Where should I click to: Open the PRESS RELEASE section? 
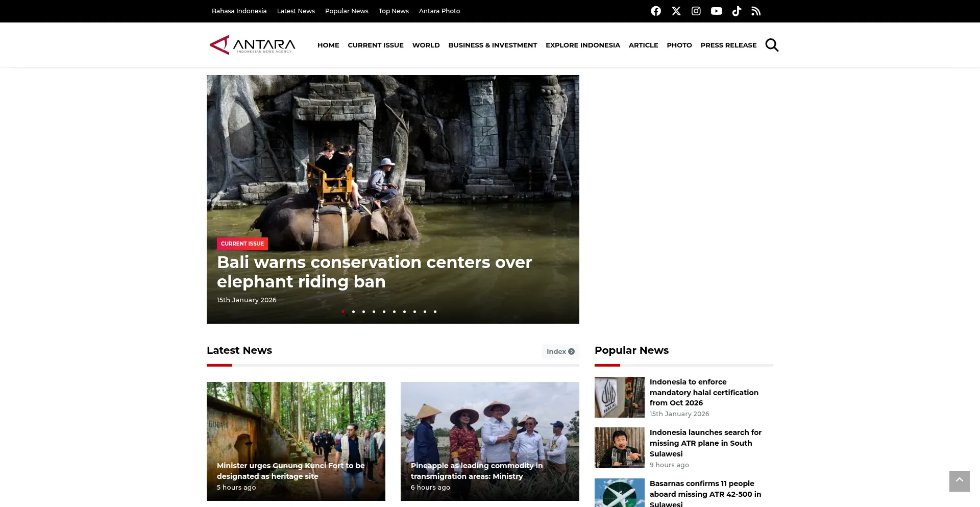click(728, 45)
